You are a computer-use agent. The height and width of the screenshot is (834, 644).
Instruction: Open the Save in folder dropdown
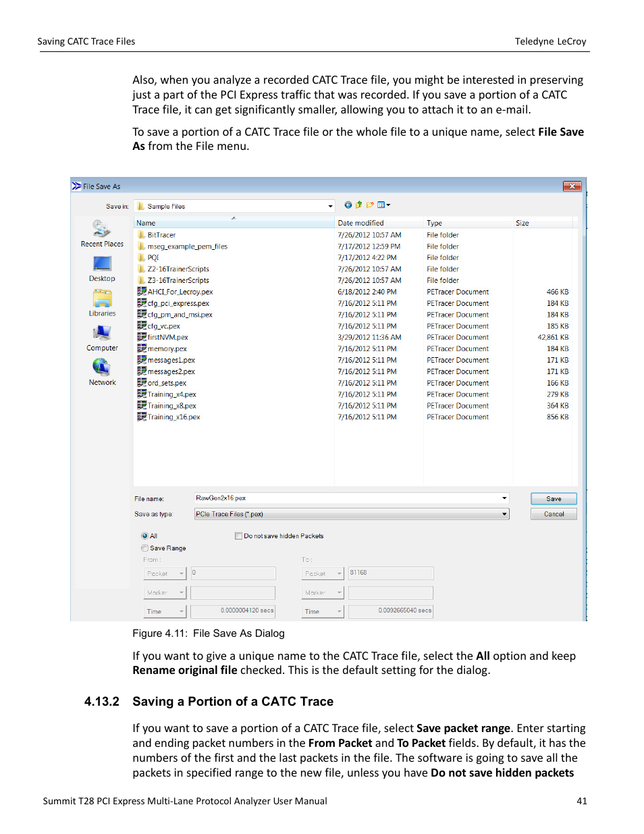pos(329,205)
